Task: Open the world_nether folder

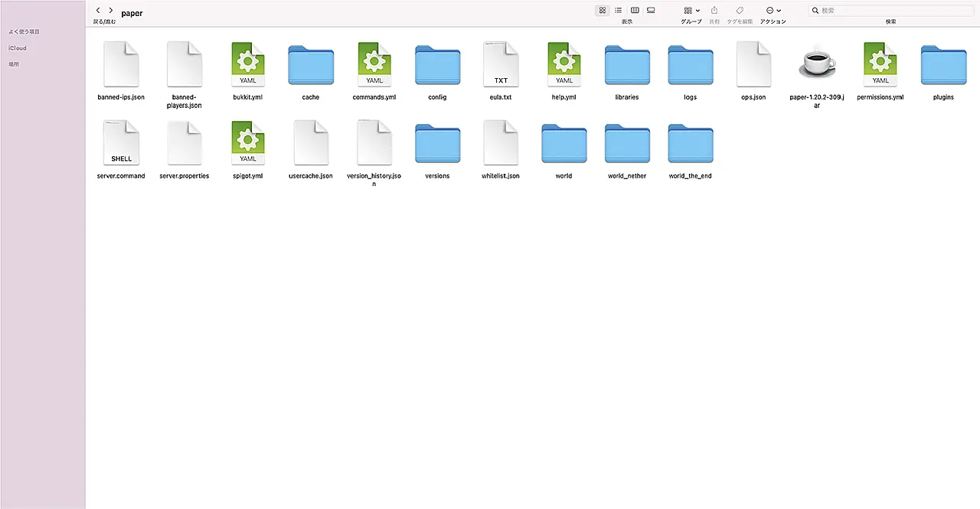Action: (627, 144)
